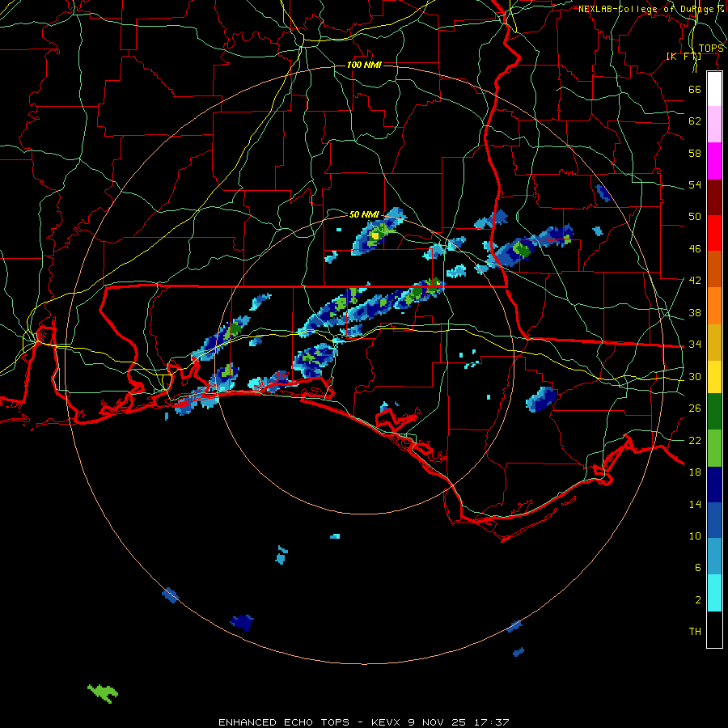Click the yellow echo core below the 50 NMI label
728x728 pixels.
point(375,236)
